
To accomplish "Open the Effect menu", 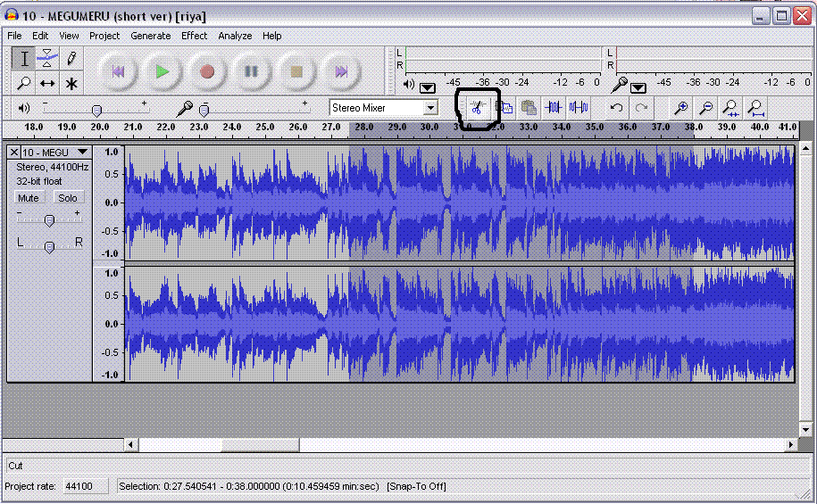I will click(194, 36).
